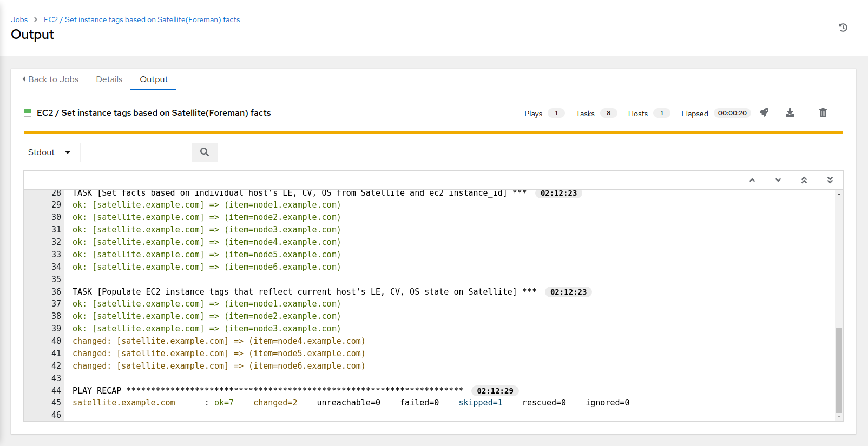Screen dimensions: 868x446
Task: Open the Jobs breadcrumb link
Action: click(19, 19)
